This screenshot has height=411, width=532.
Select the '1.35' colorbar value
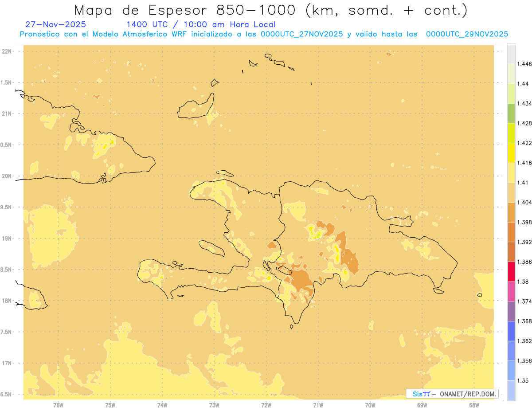coord(524,380)
